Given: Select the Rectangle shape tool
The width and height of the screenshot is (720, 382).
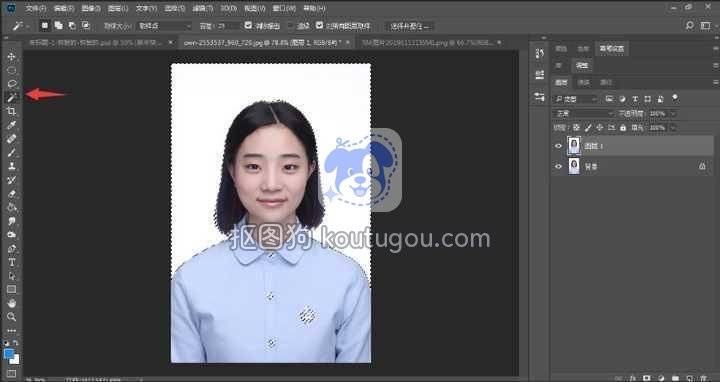Looking at the screenshot, I should pyautogui.click(x=11, y=289).
